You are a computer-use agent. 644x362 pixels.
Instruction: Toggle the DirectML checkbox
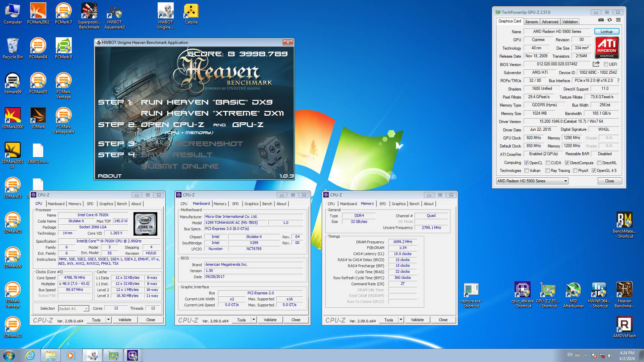[x=599, y=163]
